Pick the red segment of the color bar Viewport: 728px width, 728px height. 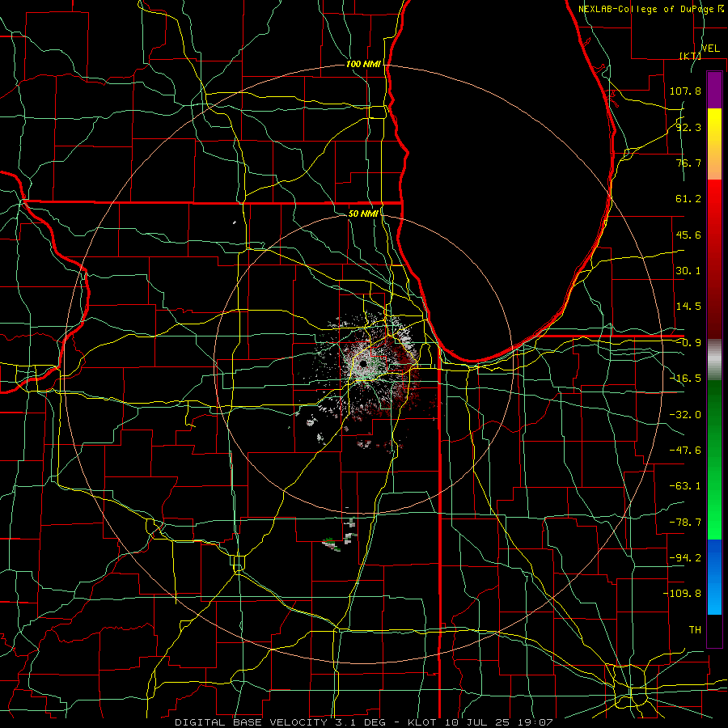click(x=714, y=259)
